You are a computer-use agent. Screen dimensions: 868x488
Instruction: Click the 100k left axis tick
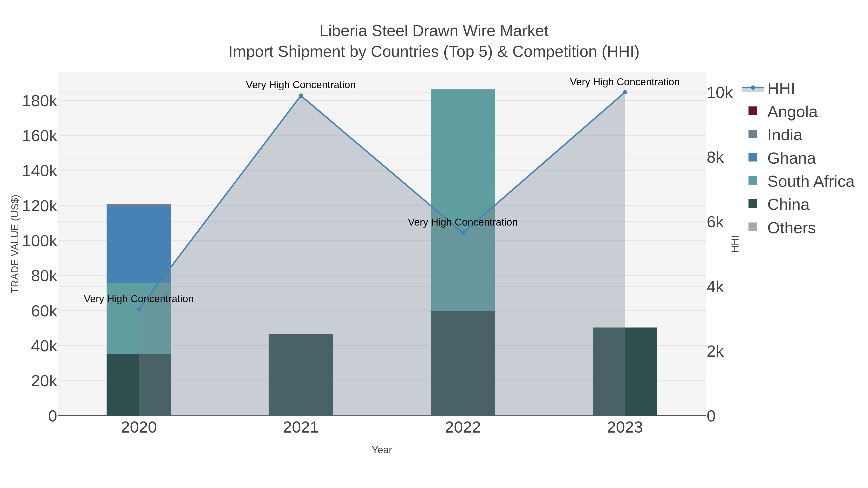40,241
